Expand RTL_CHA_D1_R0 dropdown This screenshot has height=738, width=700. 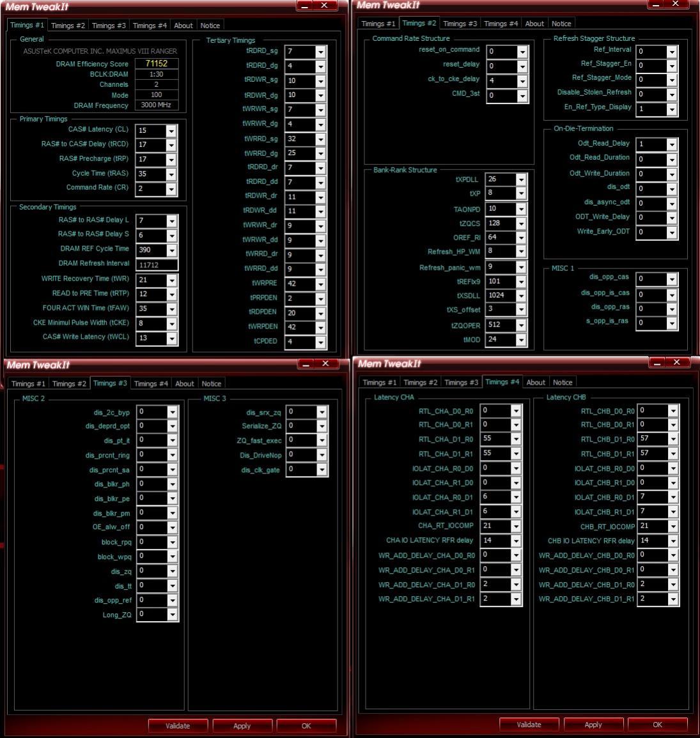click(517, 439)
